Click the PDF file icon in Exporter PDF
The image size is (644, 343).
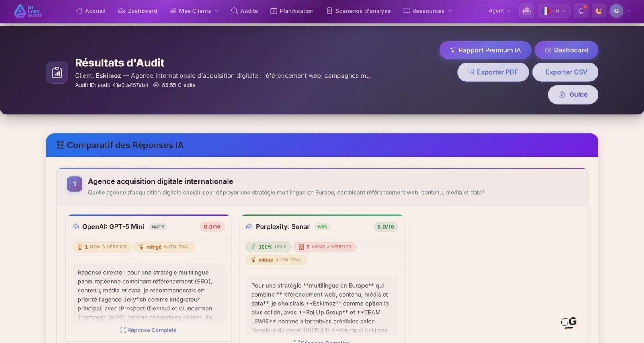(x=471, y=72)
